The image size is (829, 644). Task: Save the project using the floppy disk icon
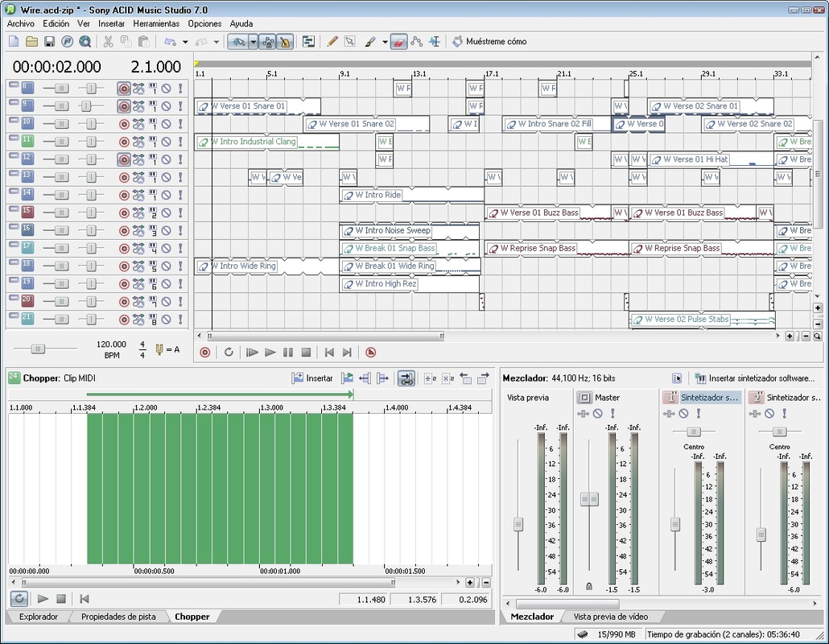tap(49, 41)
